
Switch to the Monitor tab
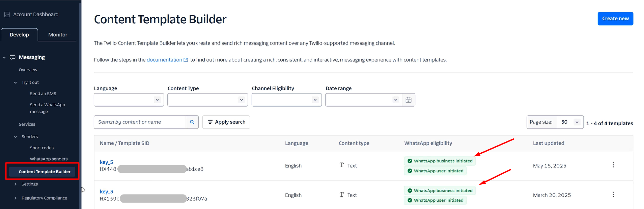[58, 35]
